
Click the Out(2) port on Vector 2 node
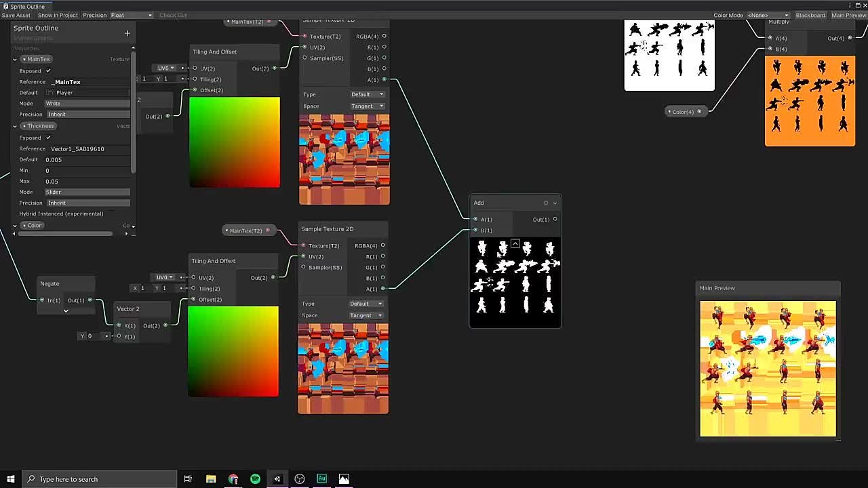click(x=165, y=325)
